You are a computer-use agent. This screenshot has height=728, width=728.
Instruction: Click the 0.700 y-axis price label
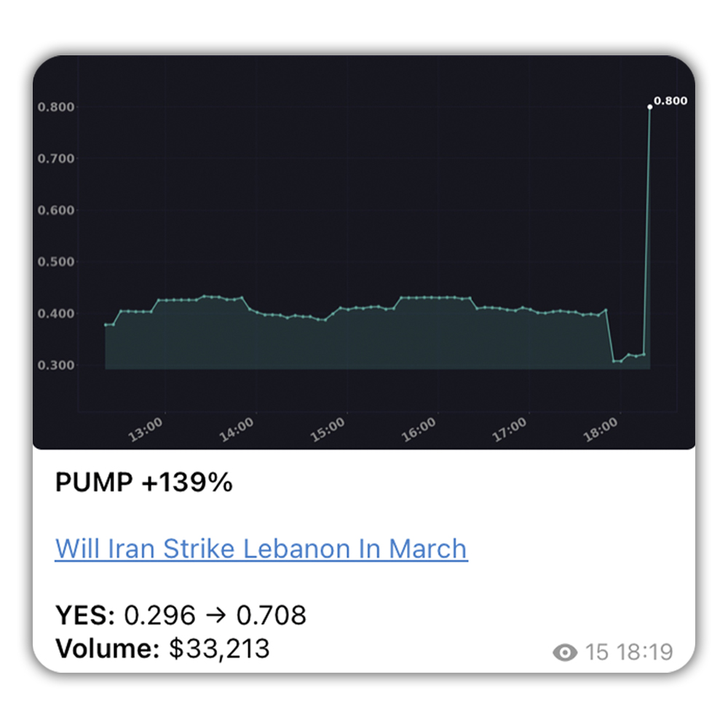click(55, 159)
